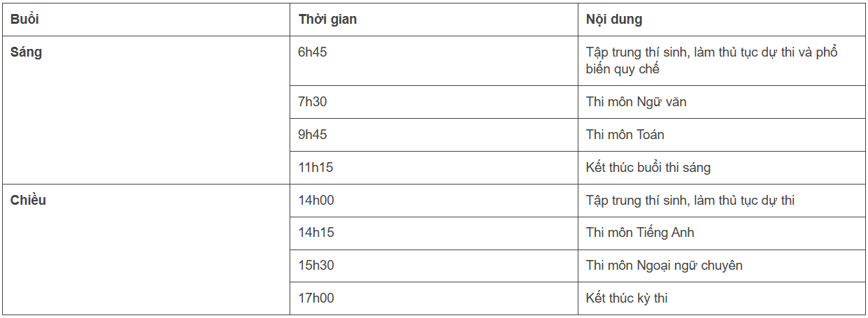The width and height of the screenshot is (868, 318).
Task: Click the Nội dung column header
Action: point(614,20)
